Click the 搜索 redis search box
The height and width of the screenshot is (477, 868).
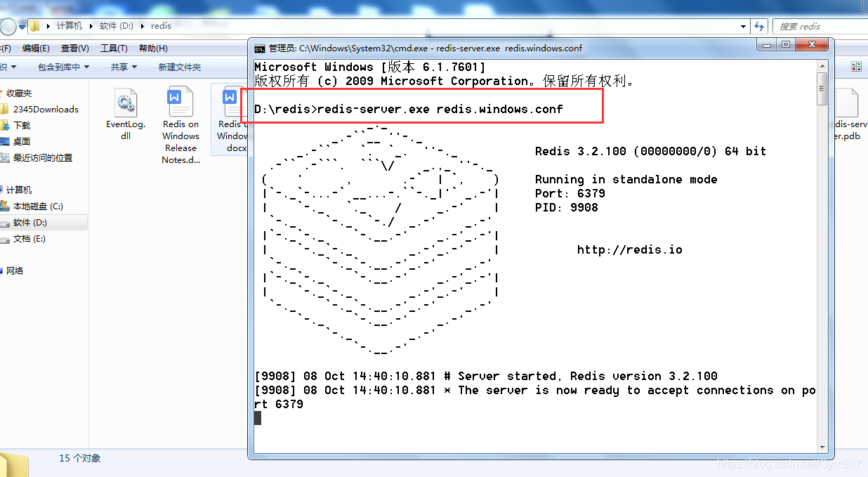tap(820, 27)
